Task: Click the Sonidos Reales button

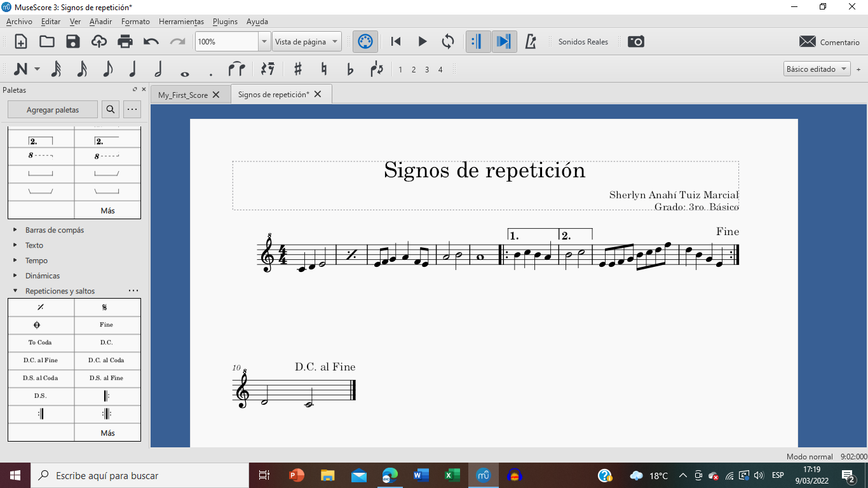Action: click(x=583, y=42)
